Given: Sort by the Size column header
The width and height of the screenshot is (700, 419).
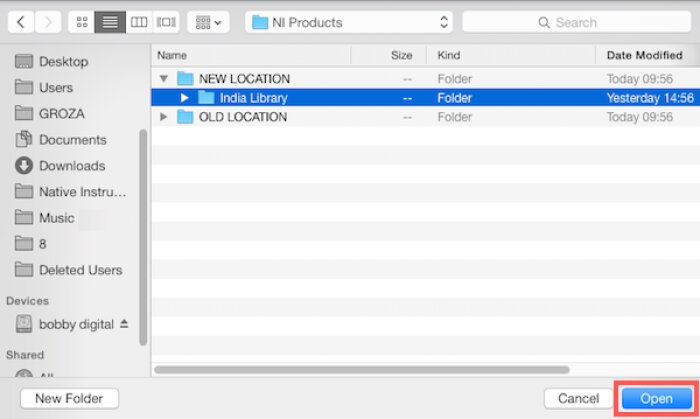Looking at the screenshot, I should [x=389, y=55].
